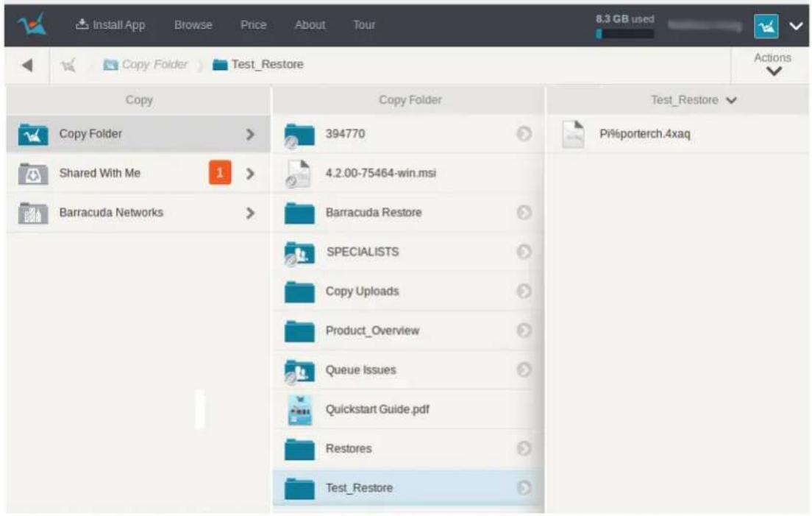Screen dimensions: 812x516
Task: Expand the Barracuda Networks chevron
Action: pos(250,213)
